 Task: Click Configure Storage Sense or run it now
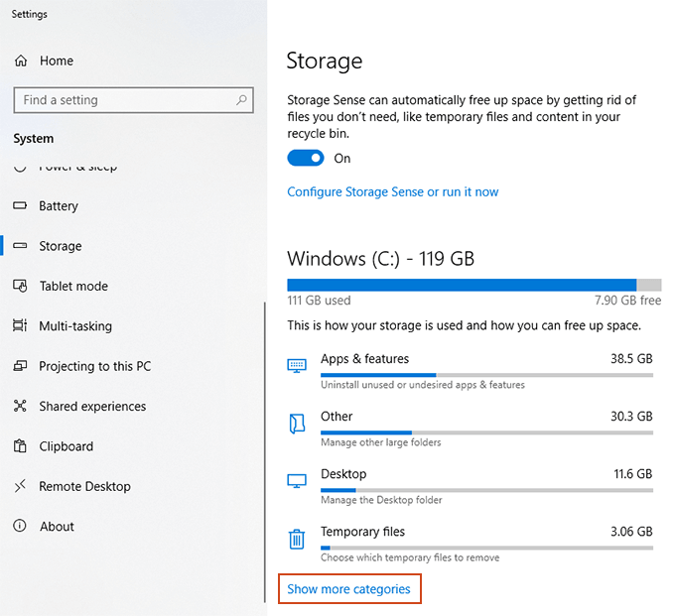392,191
